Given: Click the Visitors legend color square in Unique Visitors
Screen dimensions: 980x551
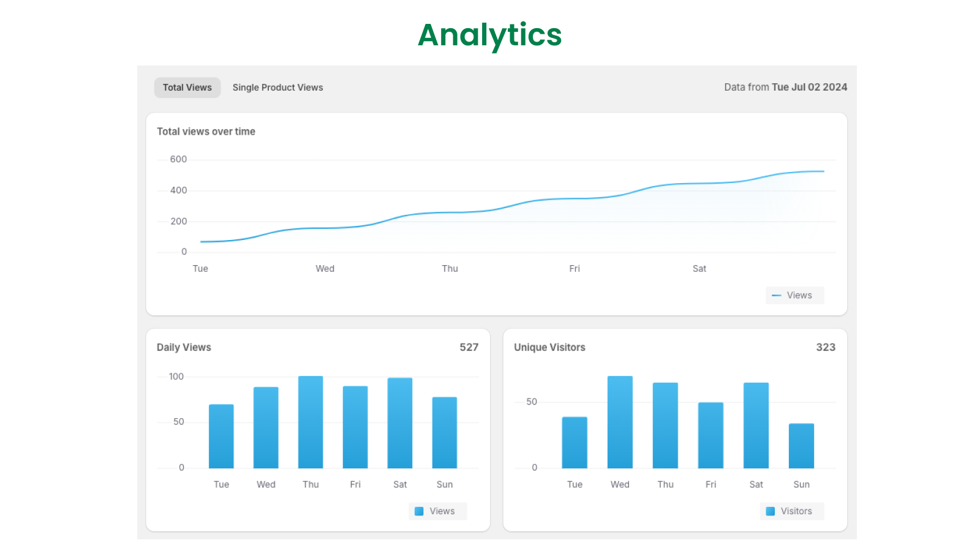Looking at the screenshot, I should [771, 511].
